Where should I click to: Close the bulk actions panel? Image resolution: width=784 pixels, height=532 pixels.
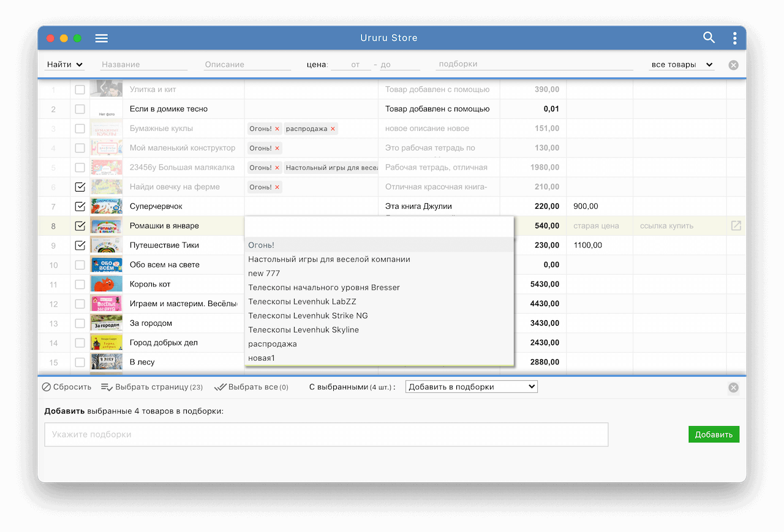[733, 388]
